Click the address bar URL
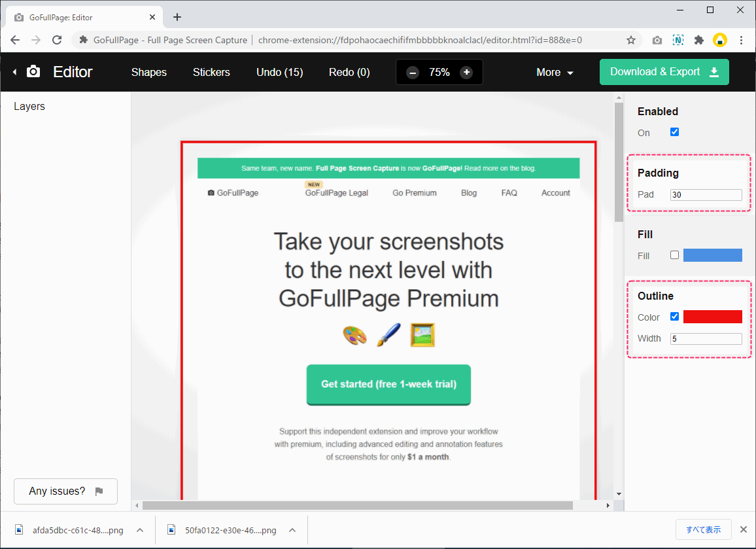756x549 pixels. tap(420, 40)
